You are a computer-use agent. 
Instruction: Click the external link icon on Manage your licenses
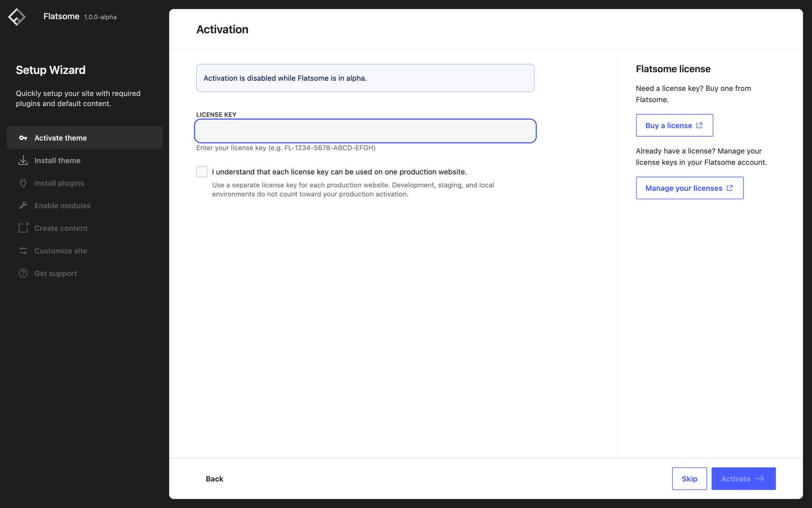729,188
